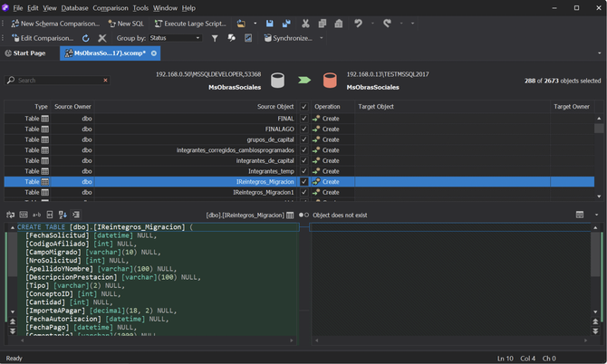Click Execute Large Script button
Screen dimensions: 607x364
[x=189, y=24]
